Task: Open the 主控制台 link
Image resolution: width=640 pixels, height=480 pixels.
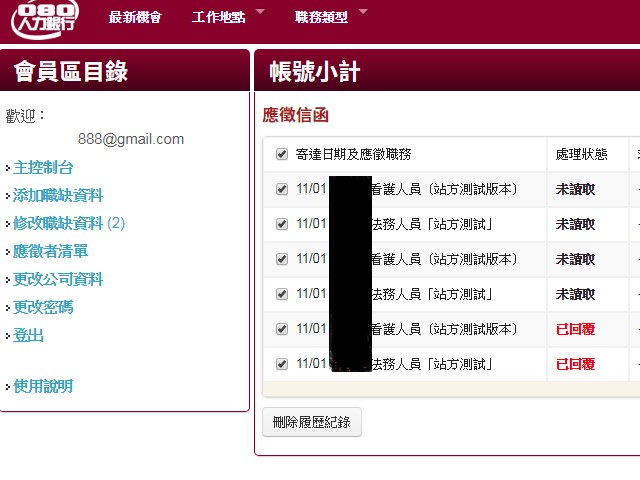Action: click(43, 168)
